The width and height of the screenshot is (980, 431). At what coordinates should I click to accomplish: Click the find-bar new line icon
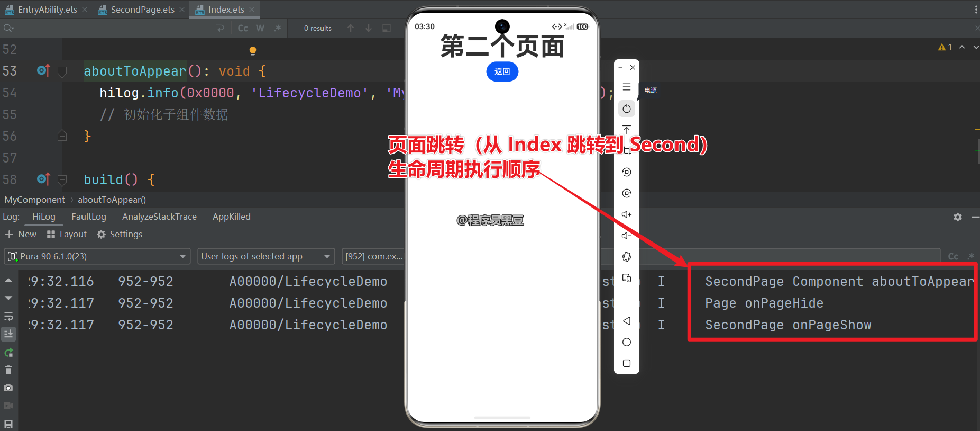tap(221, 28)
